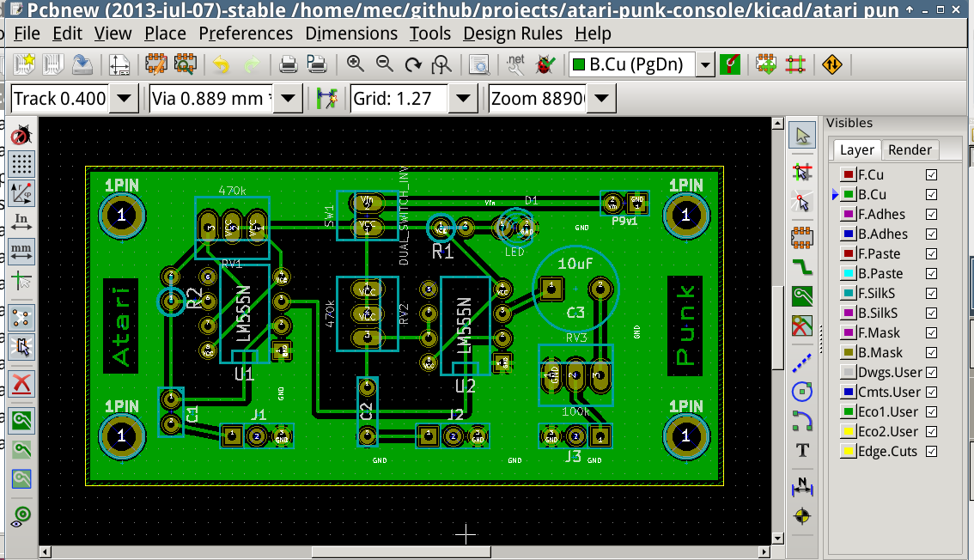Click the zoom in magnifier icon
The image size is (974, 560).
click(356, 64)
